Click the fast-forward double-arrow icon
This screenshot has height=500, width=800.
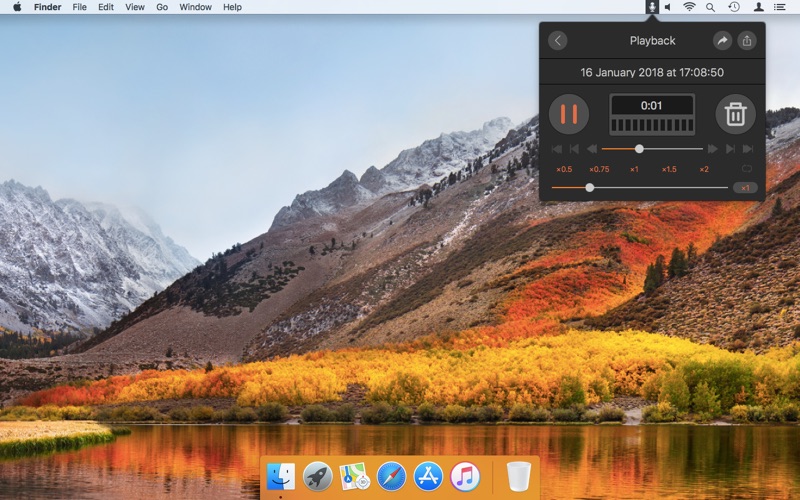(x=712, y=149)
